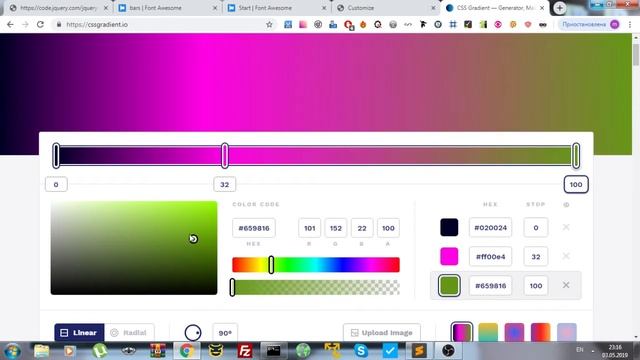Click the taskbar clock showing 23:16

[x=615, y=351]
